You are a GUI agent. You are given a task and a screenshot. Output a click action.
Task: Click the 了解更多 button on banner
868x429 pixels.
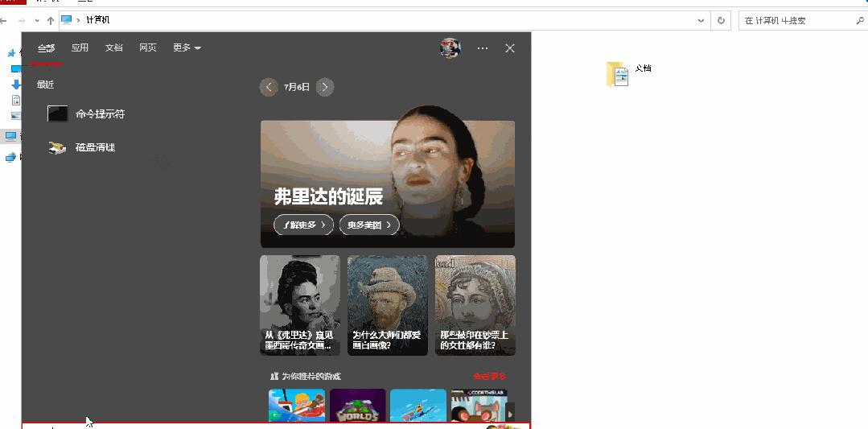point(303,225)
